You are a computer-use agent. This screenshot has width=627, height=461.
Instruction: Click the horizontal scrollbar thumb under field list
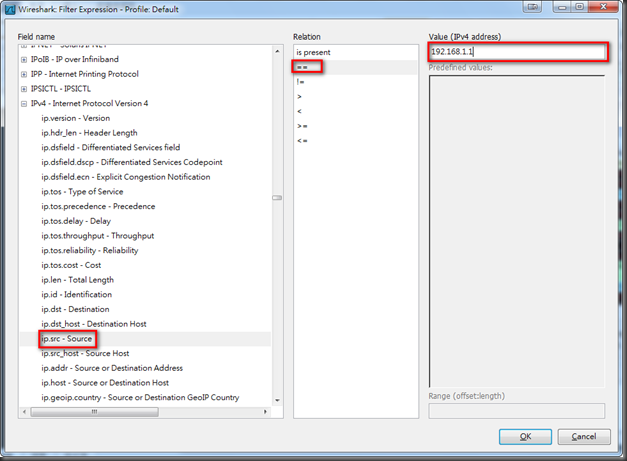click(x=94, y=412)
